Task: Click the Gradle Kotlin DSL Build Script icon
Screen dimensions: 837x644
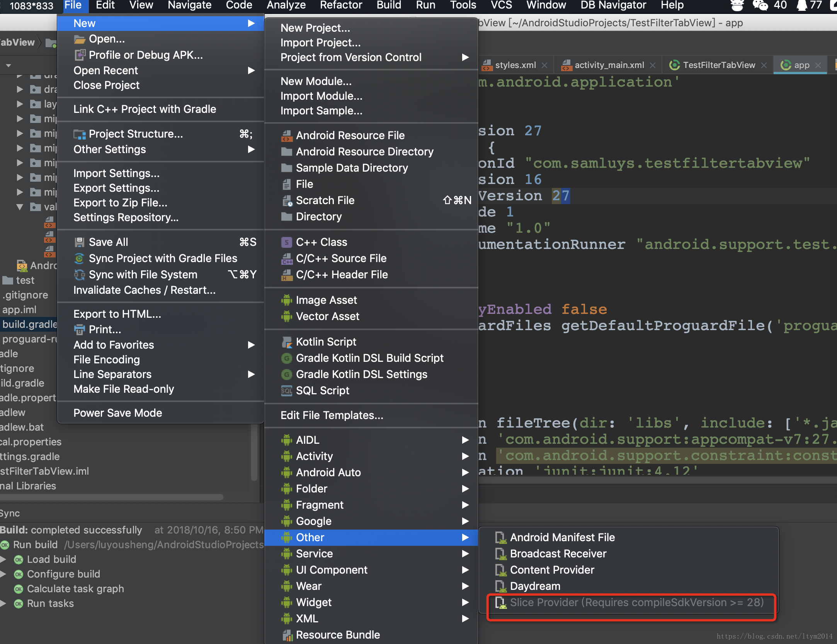Action: (286, 358)
